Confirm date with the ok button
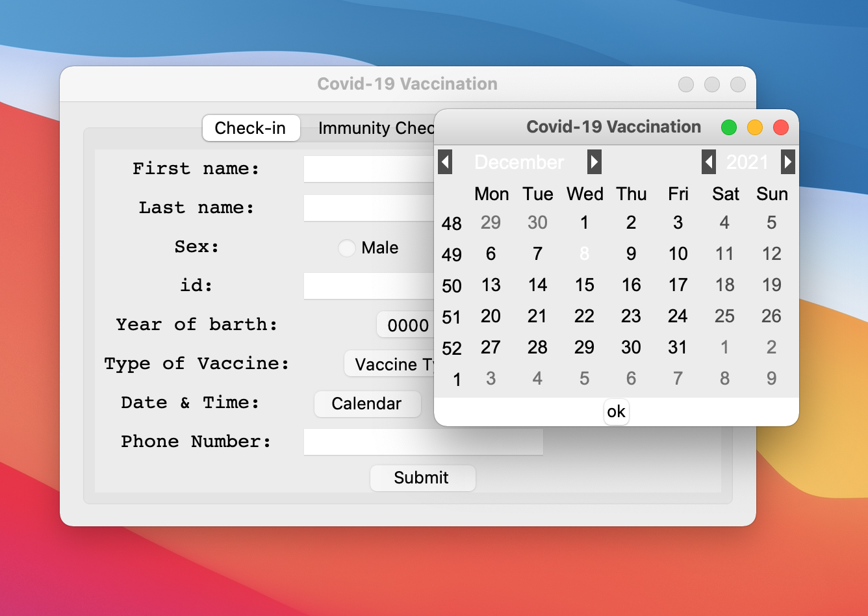The image size is (868, 616). tap(616, 411)
